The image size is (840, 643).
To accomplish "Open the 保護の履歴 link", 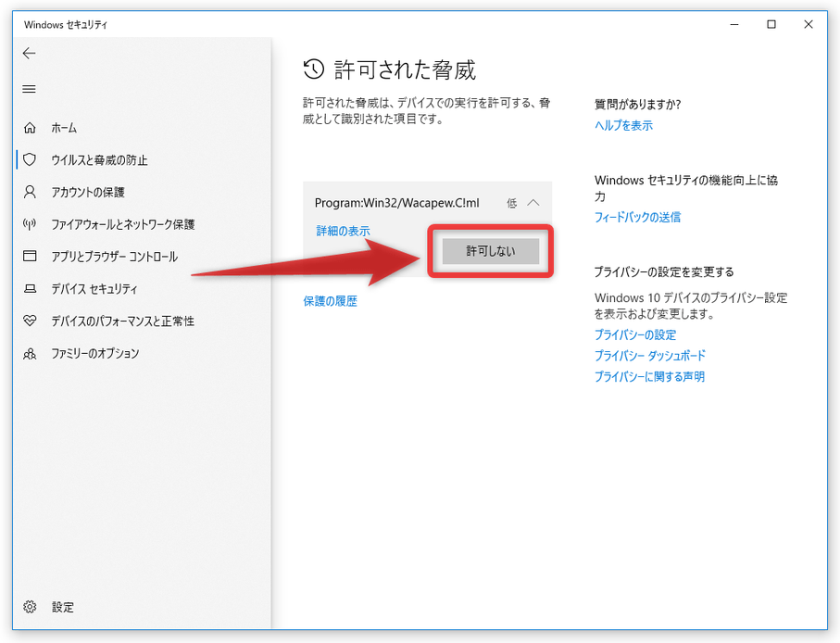I will (x=330, y=301).
